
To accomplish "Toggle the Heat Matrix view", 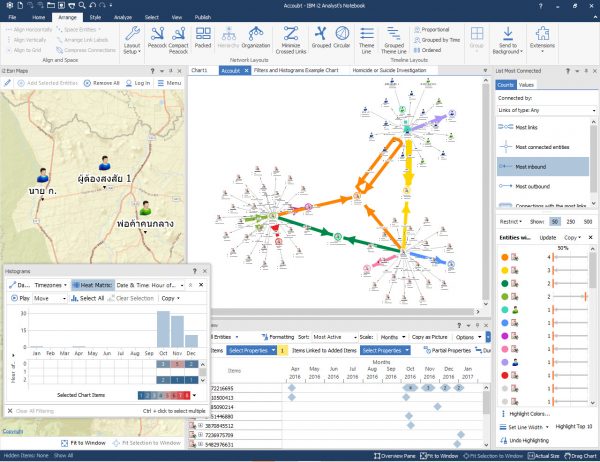I will [x=93, y=285].
